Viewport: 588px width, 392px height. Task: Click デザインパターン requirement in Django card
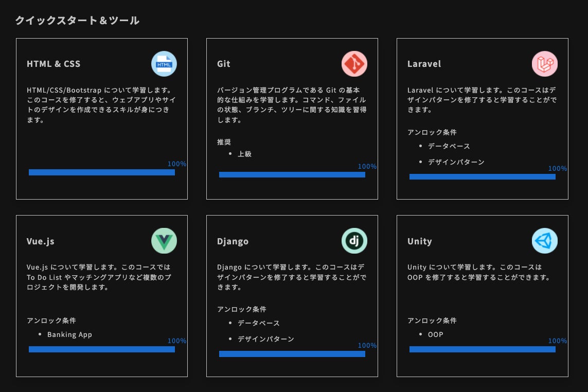click(x=266, y=340)
